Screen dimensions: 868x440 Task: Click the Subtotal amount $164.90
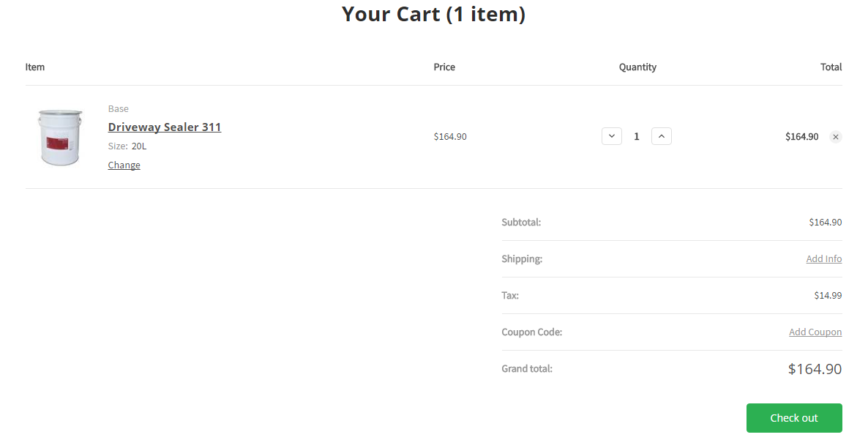825,223
